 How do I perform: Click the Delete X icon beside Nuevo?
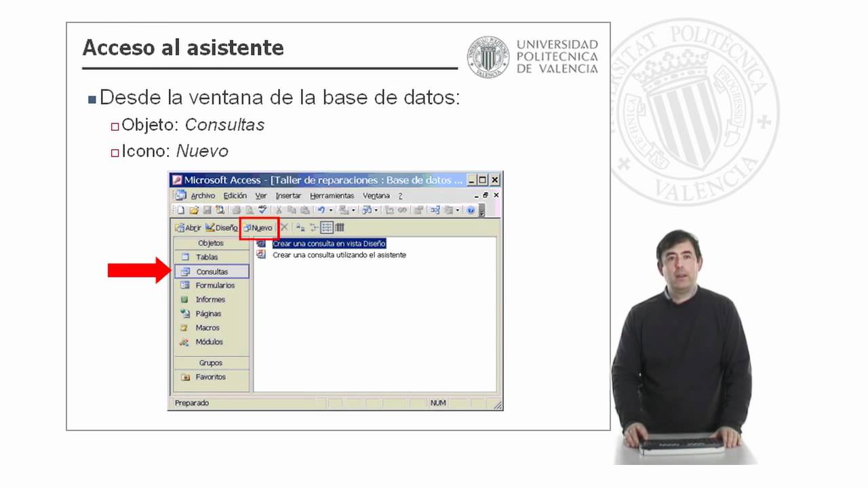284,228
